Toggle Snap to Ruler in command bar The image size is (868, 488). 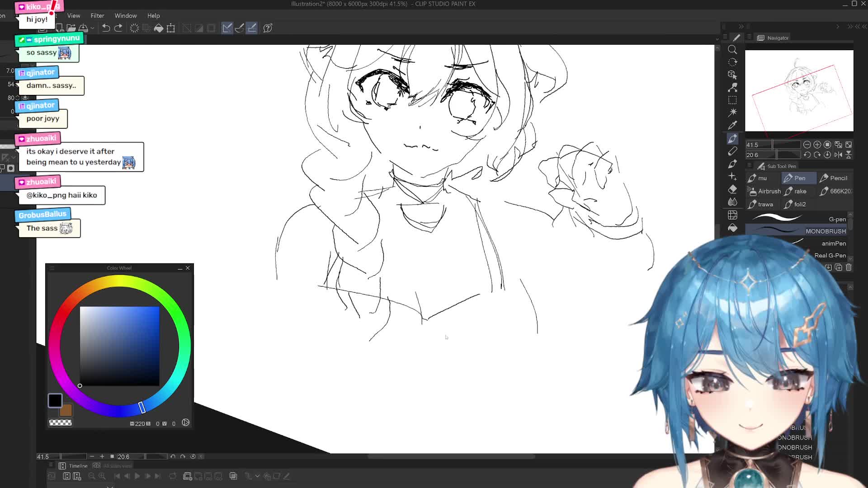(x=227, y=28)
